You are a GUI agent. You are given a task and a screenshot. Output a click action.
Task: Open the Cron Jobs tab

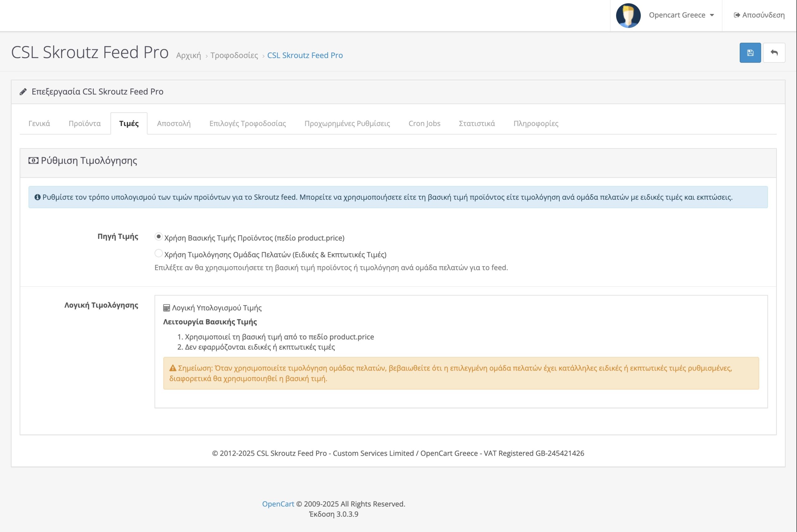tap(424, 124)
